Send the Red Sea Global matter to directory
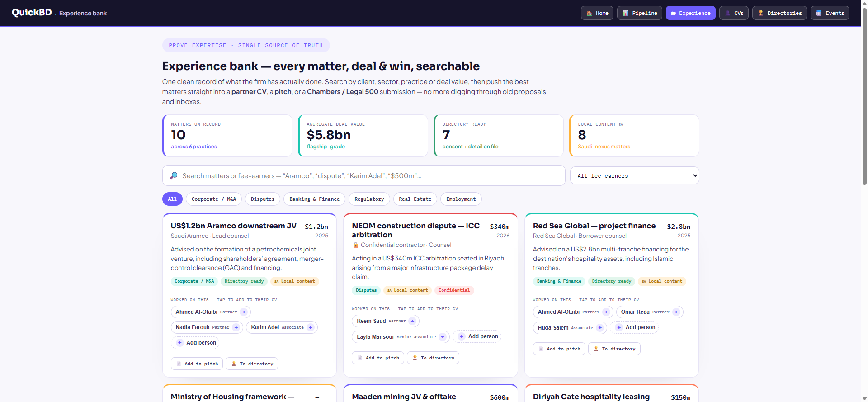This screenshot has width=868, height=402. pyautogui.click(x=614, y=349)
